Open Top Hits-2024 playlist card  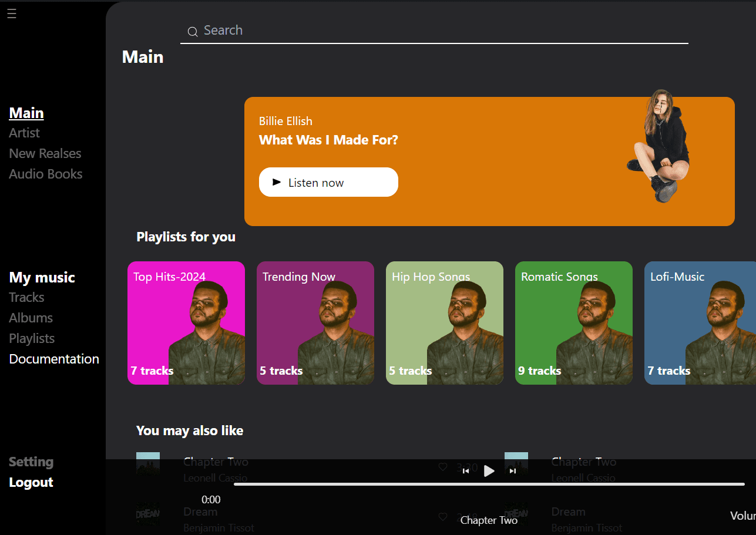[186, 323]
